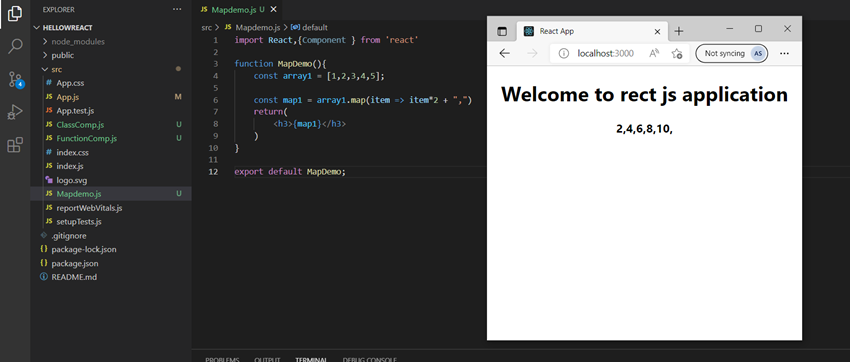Image resolution: width=850 pixels, height=362 pixels.
Task: Open setupTests.js in the explorer
Action: click(111, 222)
